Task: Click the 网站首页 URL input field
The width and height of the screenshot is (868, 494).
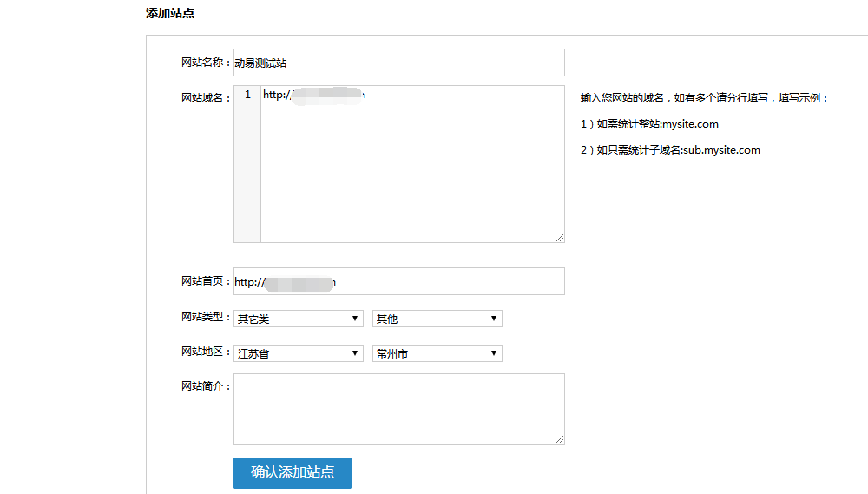Action: 398,281
